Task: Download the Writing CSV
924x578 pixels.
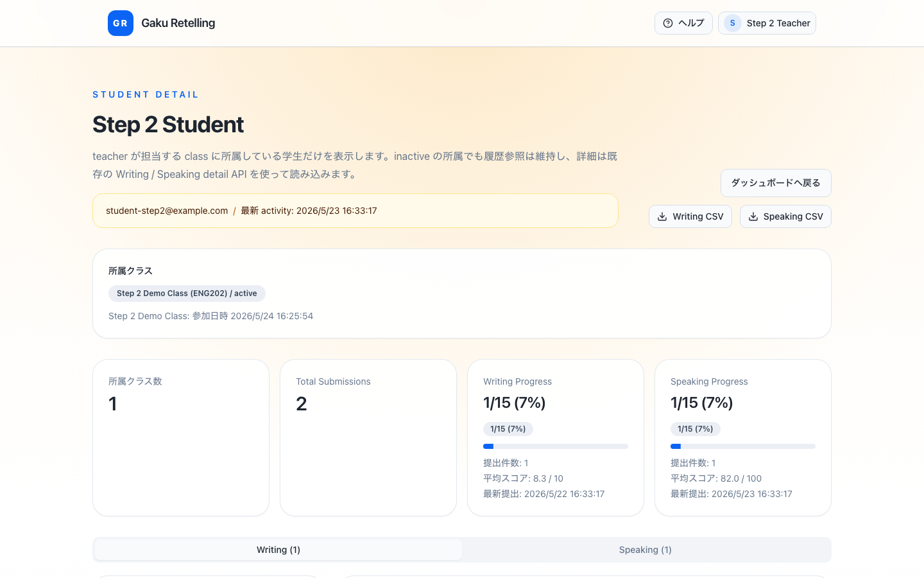Action: point(690,216)
